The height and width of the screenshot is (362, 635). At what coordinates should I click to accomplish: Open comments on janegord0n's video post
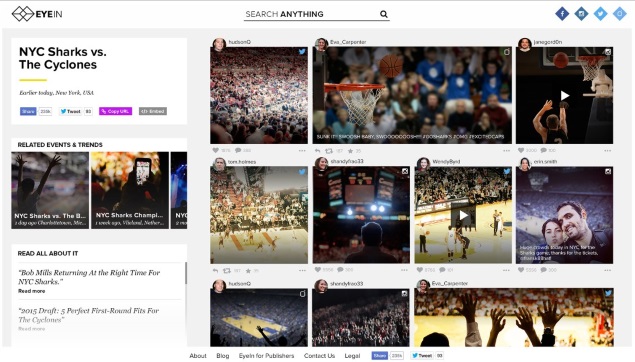543,150
